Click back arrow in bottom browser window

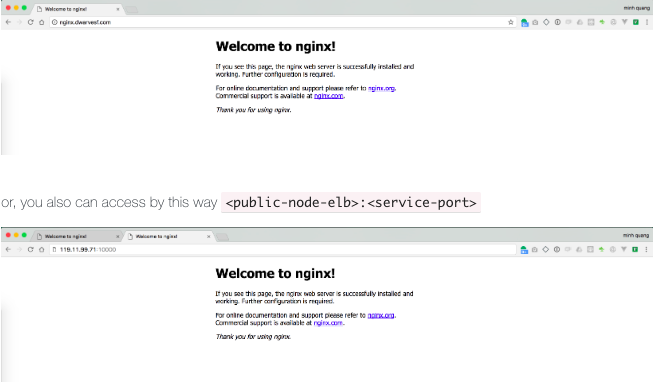click(8, 249)
